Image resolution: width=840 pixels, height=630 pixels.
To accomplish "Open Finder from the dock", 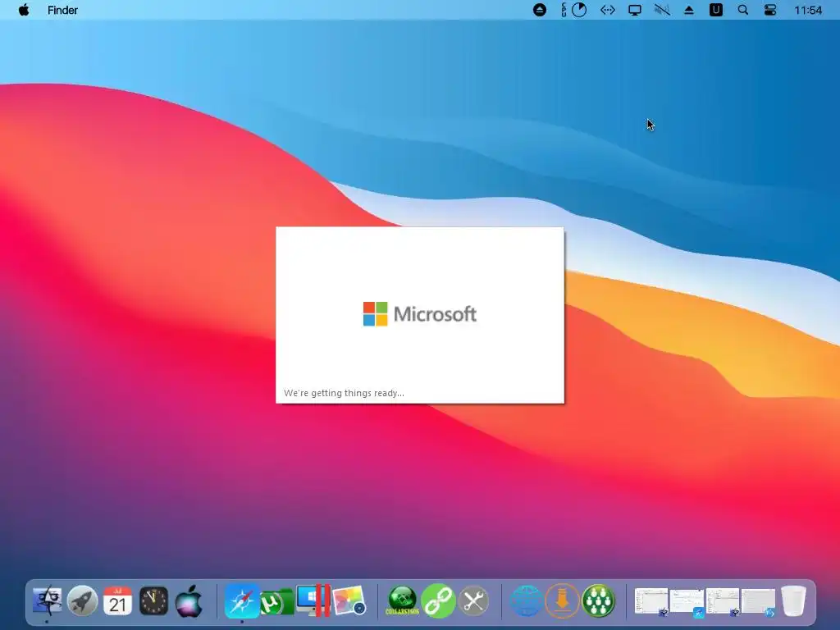I will (47, 600).
